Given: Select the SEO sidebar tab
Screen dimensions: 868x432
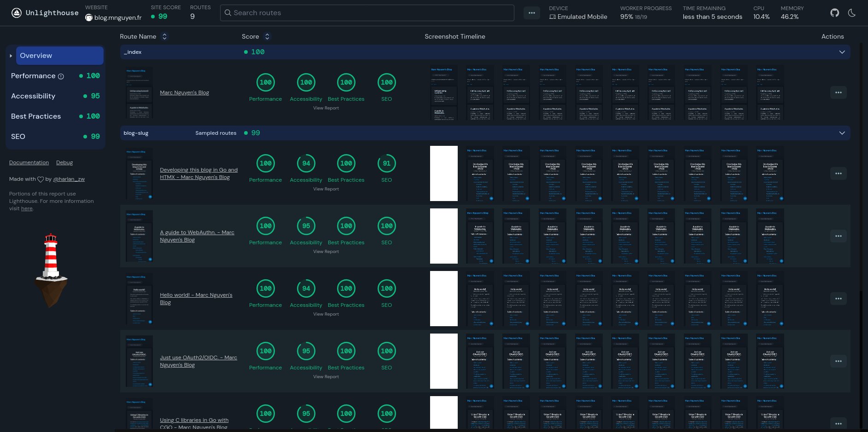Looking at the screenshot, I should [55, 137].
